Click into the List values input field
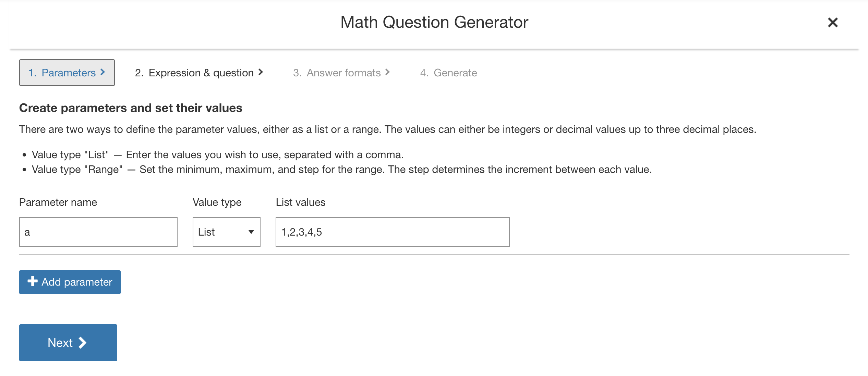Viewport: 868px width, 376px height. [x=392, y=232]
